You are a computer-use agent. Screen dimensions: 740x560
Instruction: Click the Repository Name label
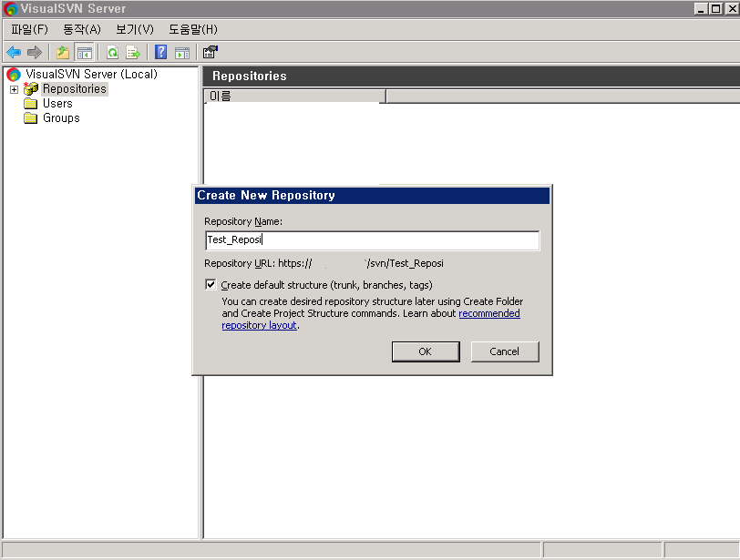243,221
